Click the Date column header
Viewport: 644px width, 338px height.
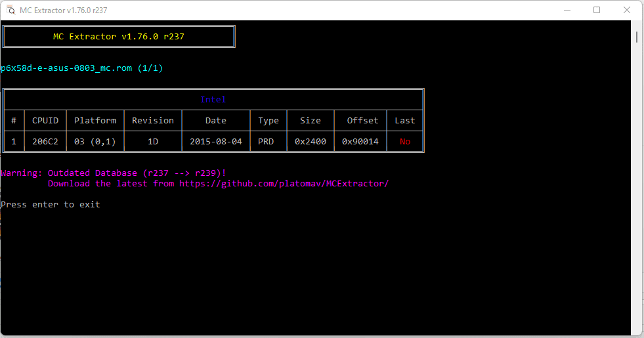(x=216, y=120)
